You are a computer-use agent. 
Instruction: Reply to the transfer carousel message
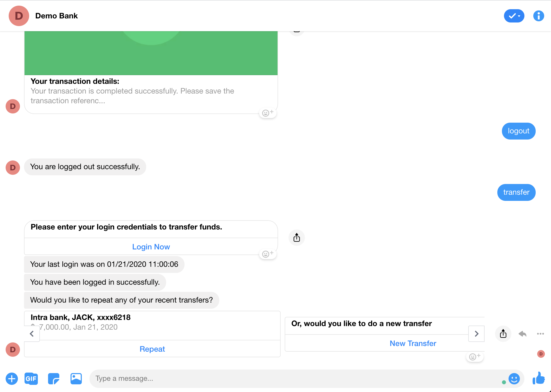523,334
